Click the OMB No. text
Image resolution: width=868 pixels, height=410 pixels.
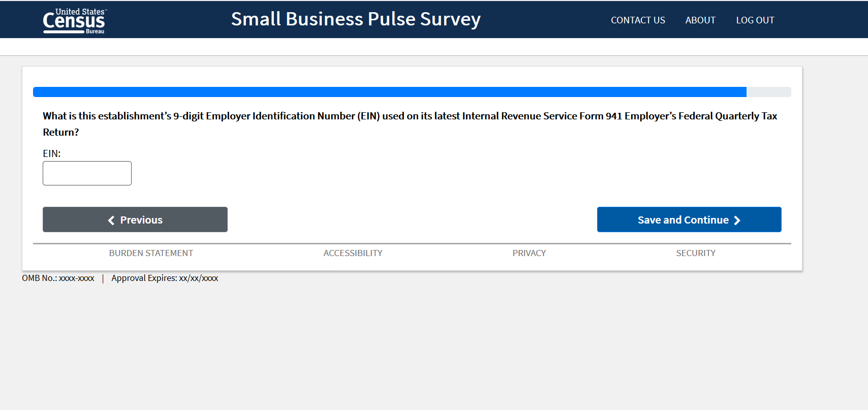[58, 278]
